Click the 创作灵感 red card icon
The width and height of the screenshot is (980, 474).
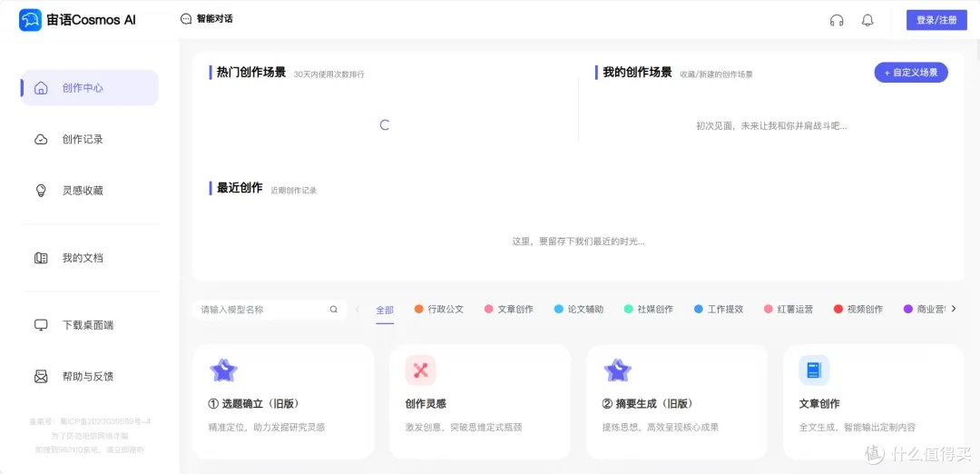point(421,370)
